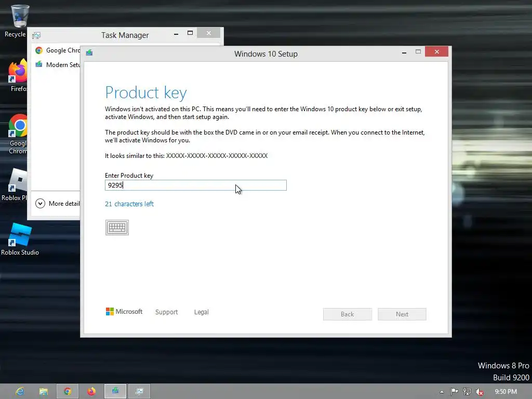The height and width of the screenshot is (399, 532).
Task: Switch to Windows Setup taskbar button
Action: pos(115,392)
